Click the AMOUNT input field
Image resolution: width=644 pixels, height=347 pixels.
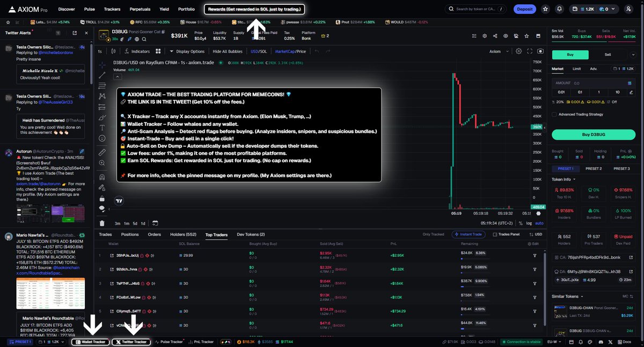click(593, 83)
